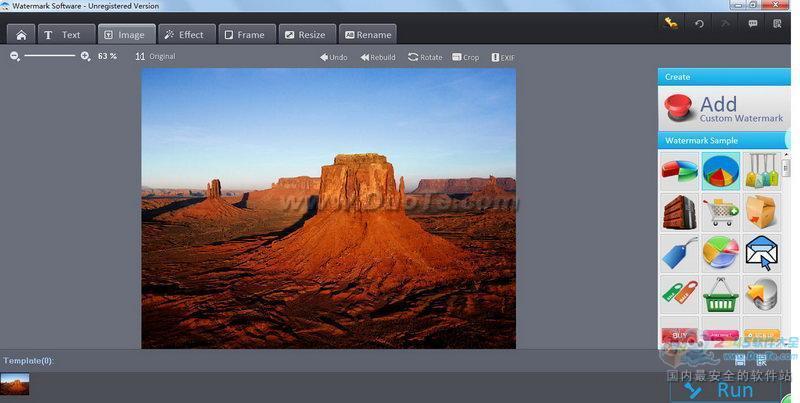Click the desert image on the canvas
This screenshot has height=403, width=800.
point(329,209)
